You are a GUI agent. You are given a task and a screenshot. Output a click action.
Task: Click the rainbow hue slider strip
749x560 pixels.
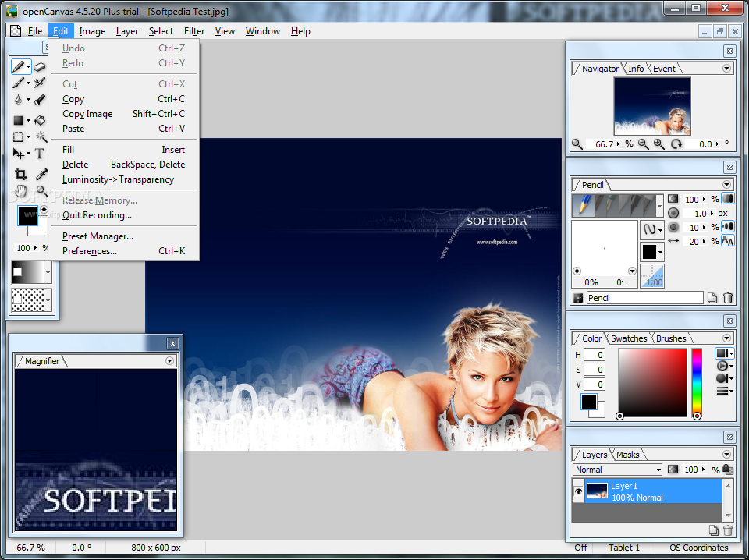[697, 382]
